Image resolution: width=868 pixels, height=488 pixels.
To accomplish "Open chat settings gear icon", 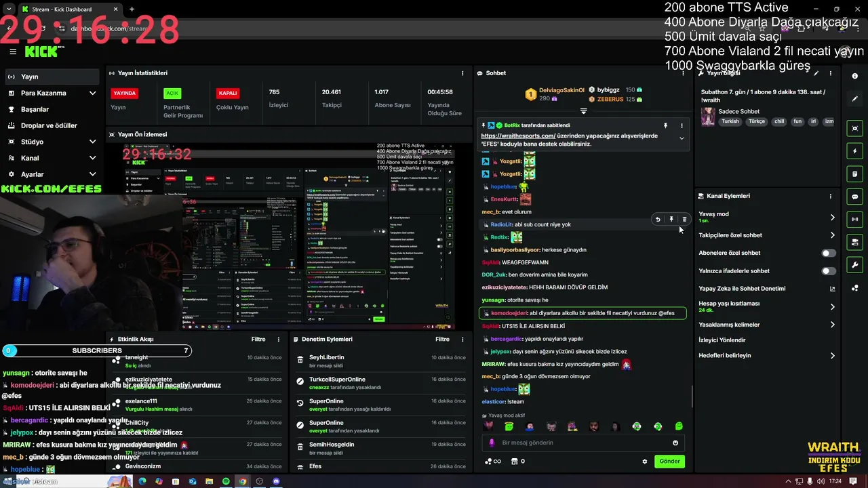I will (645, 462).
